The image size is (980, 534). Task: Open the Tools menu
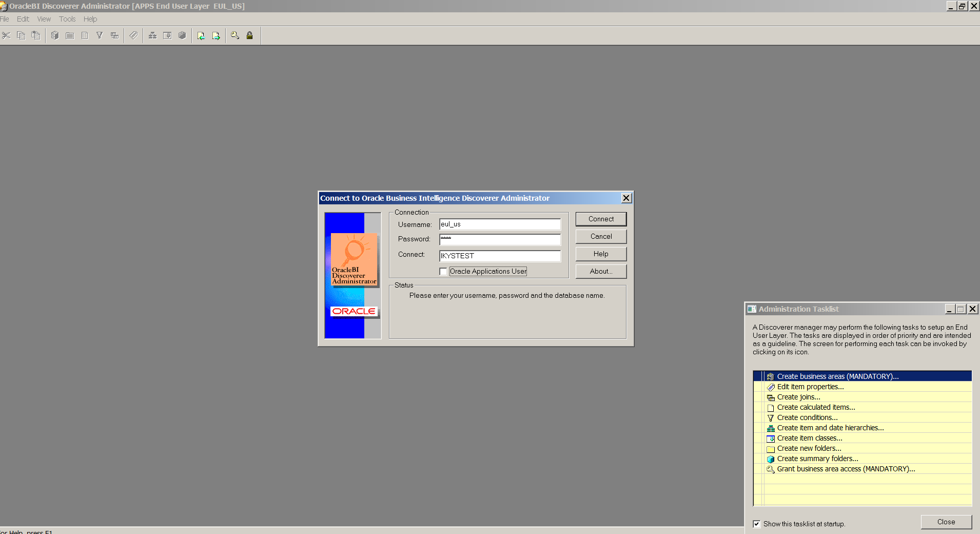coord(67,19)
